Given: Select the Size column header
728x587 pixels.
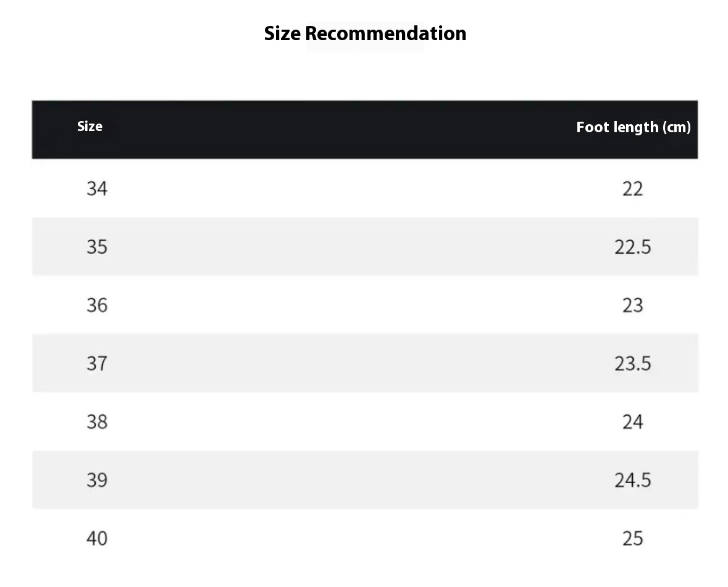Looking at the screenshot, I should 90,127.
